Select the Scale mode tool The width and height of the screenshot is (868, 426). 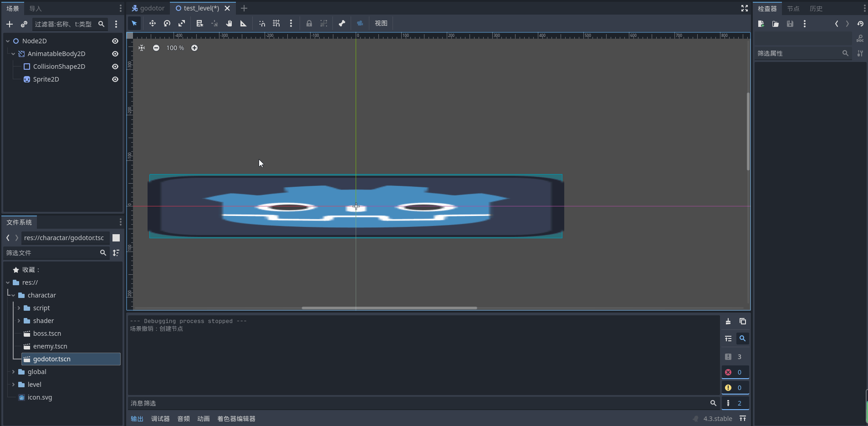point(182,23)
